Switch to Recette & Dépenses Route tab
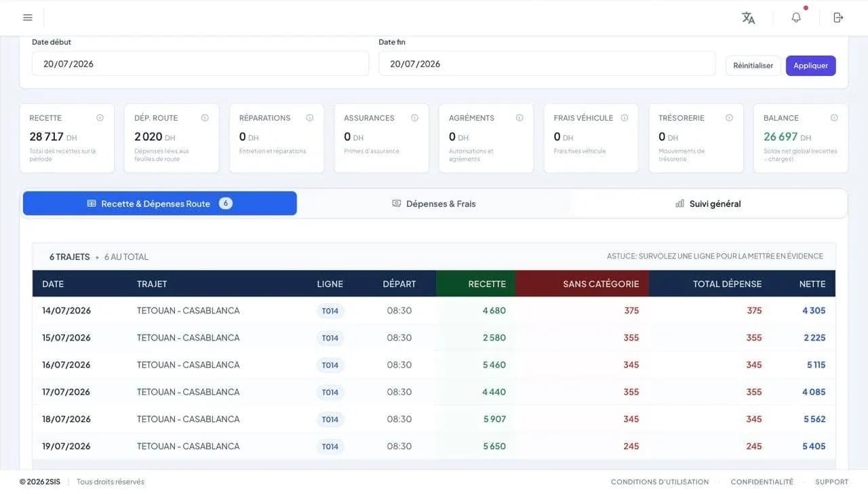Image resolution: width=868 pixels, height=494 pixels. (x=160, y=204)
